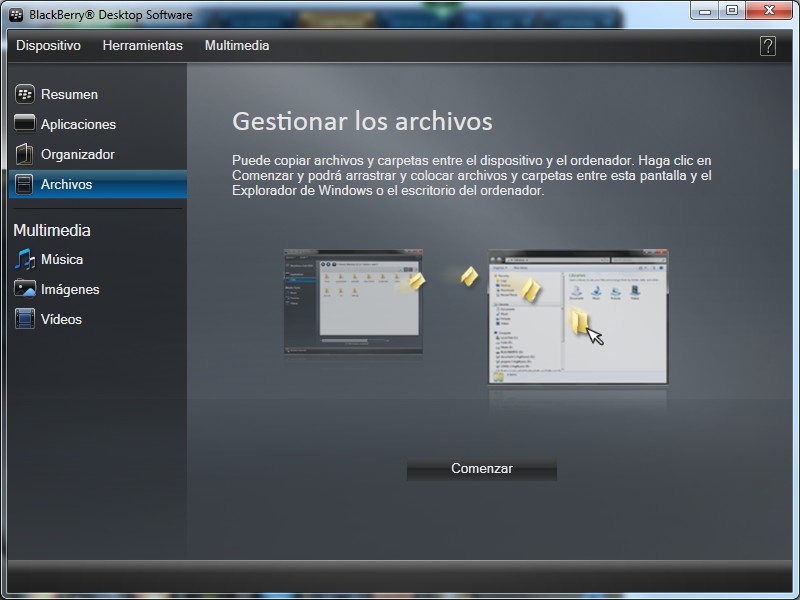Click the Windows Explorer illustration thumbnail
800x600 pixels.
pos(578,316)
